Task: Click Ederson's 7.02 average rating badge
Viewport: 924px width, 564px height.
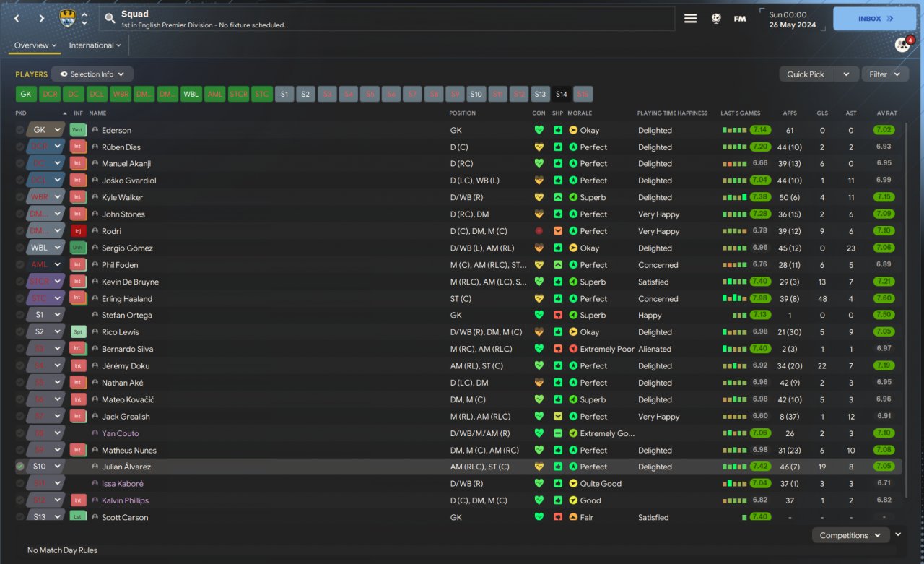Action: coord(884,130)
